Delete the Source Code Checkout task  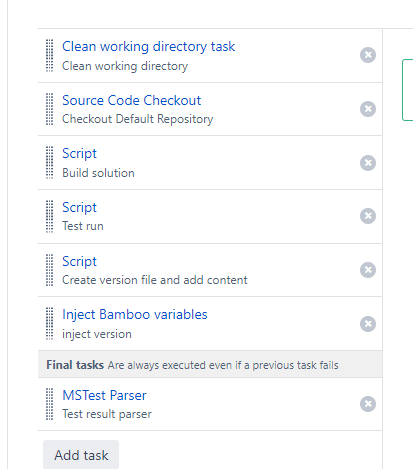(x=368, y=109)
